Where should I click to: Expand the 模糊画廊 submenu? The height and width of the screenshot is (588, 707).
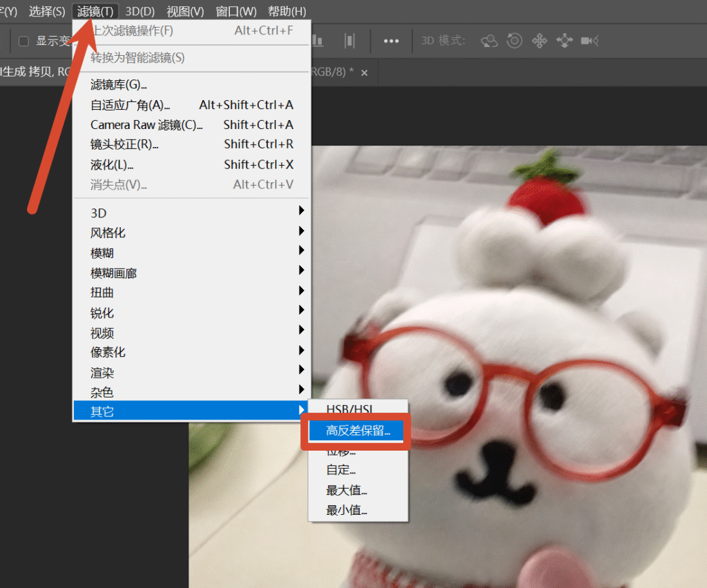pyautogui.click(x=191, y=273)
